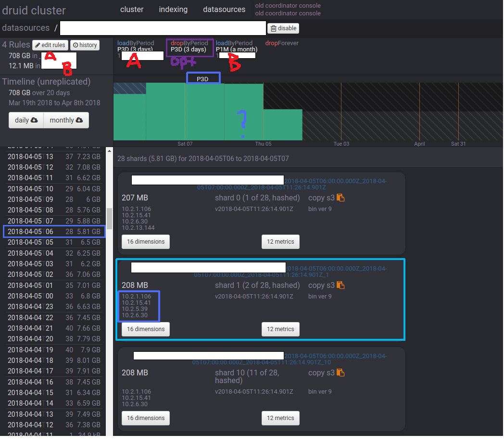The height and width of the screenshot is (447, 504).
Task: Click cloud download icon on daily button
Action: pyautogui.click(x=34, y=120)
